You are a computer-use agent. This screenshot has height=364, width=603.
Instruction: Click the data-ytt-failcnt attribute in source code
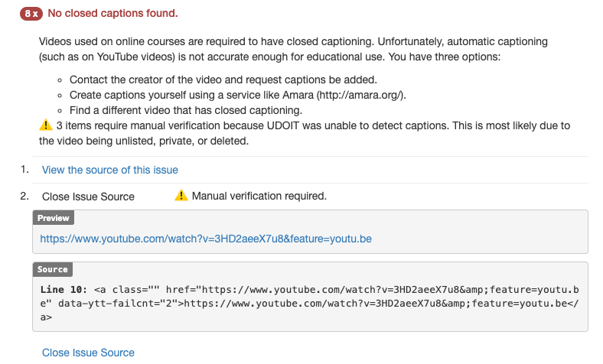click(x=115, y=303)
